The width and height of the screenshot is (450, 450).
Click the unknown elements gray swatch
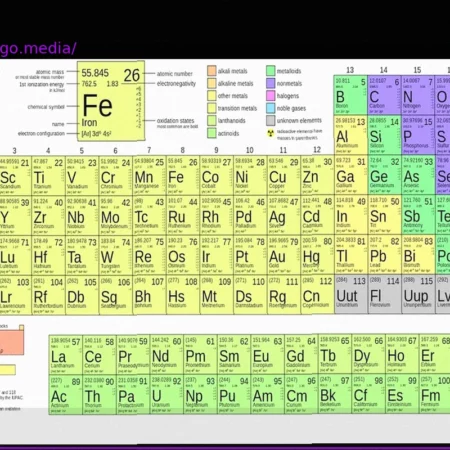(x=271, y=120)
